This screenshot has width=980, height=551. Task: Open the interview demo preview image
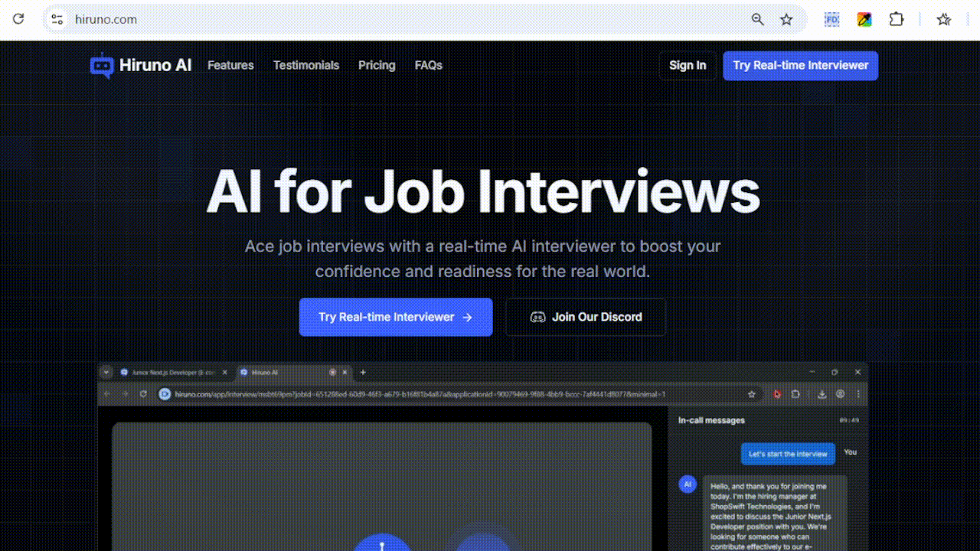[483, 456]
